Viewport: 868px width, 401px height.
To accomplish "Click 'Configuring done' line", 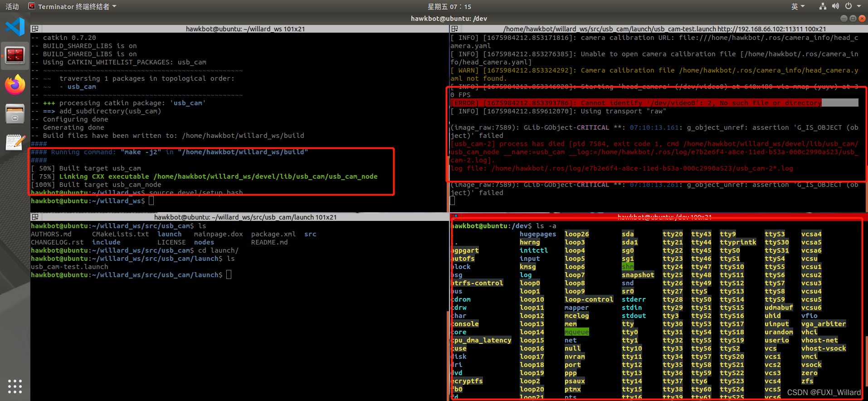I will click(69, 119).
